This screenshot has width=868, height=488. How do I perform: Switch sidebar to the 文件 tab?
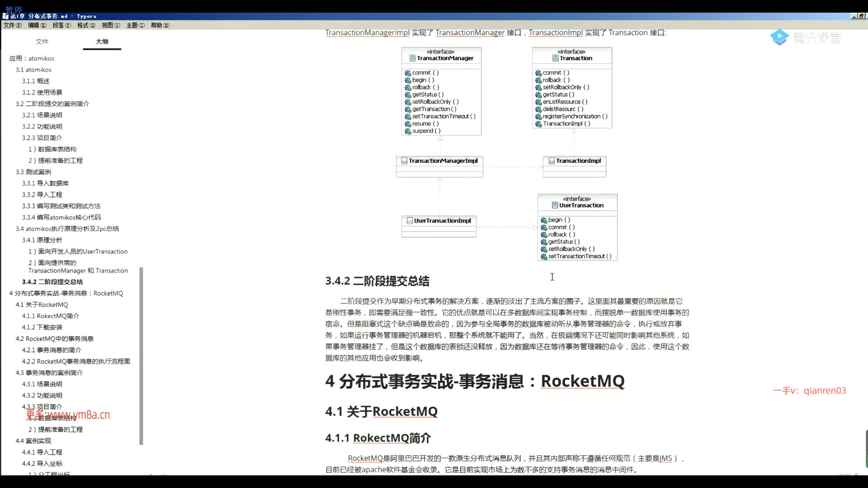42,42
